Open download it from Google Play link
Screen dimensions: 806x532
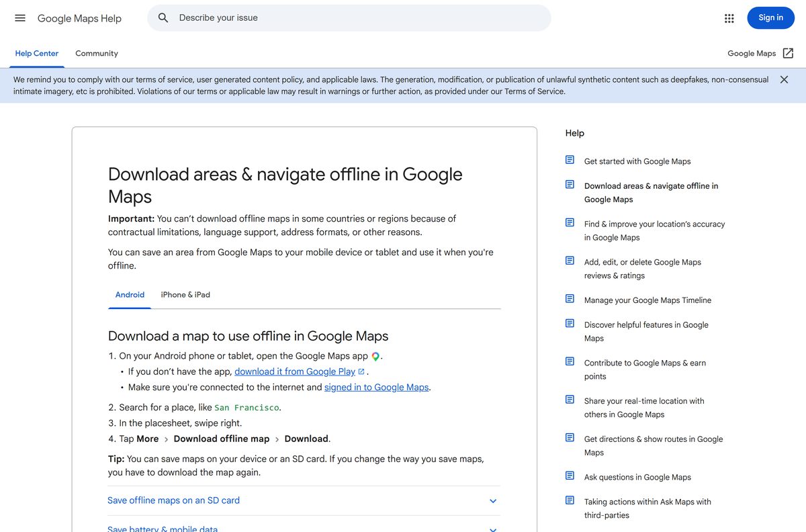tap(295, 371)
